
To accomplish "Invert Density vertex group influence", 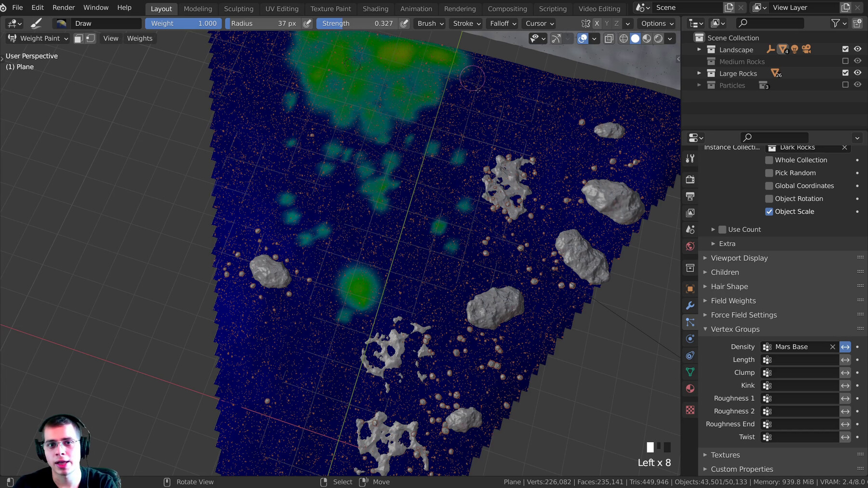I will 845,347.
